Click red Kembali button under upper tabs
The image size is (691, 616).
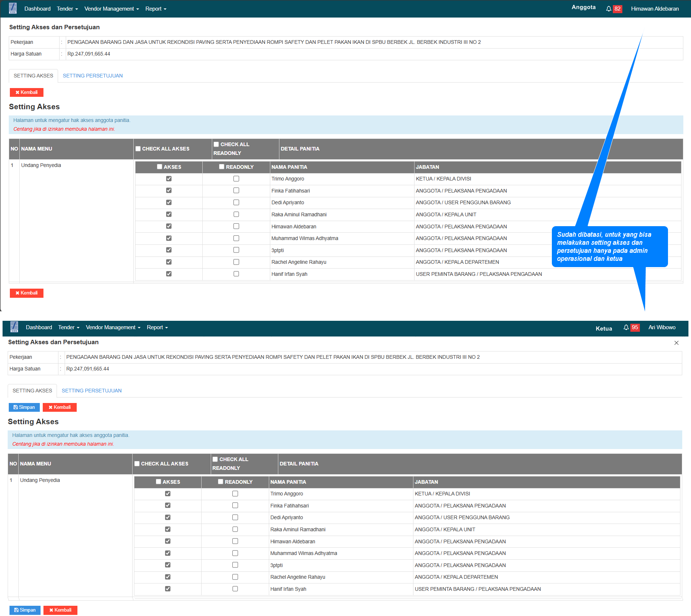click(26, 92)
